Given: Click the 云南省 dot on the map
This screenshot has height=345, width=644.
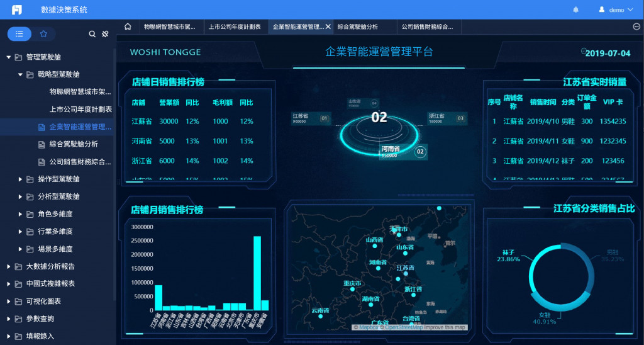Looking at the screenshot, I should click(321, 316).
